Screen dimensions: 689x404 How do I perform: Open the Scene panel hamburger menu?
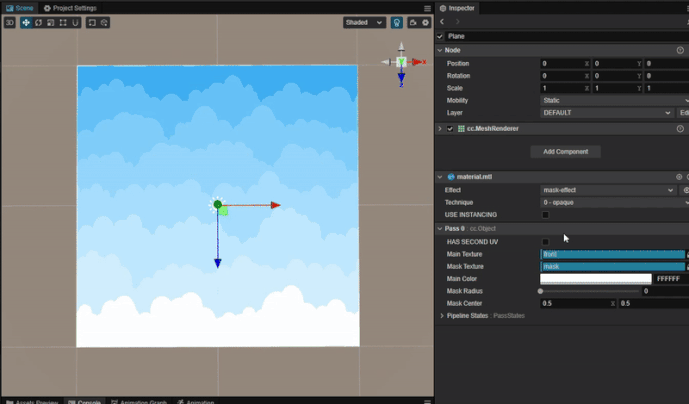point(427,8)
